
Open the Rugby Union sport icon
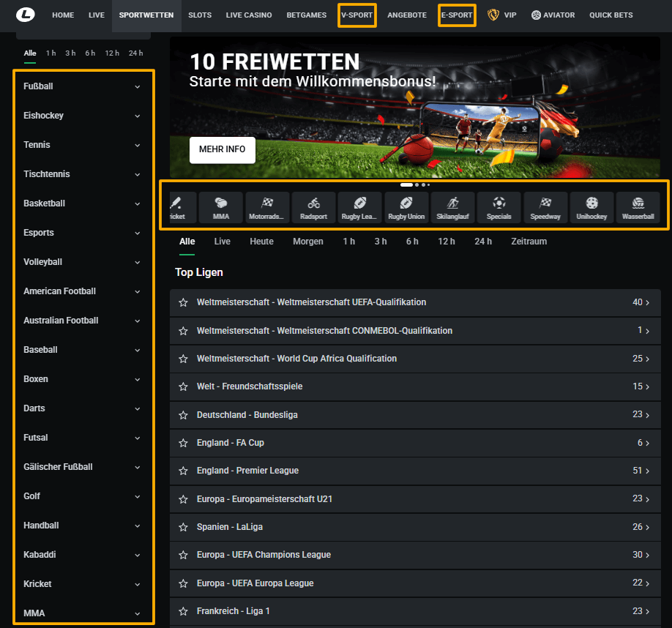pos(406,207)
